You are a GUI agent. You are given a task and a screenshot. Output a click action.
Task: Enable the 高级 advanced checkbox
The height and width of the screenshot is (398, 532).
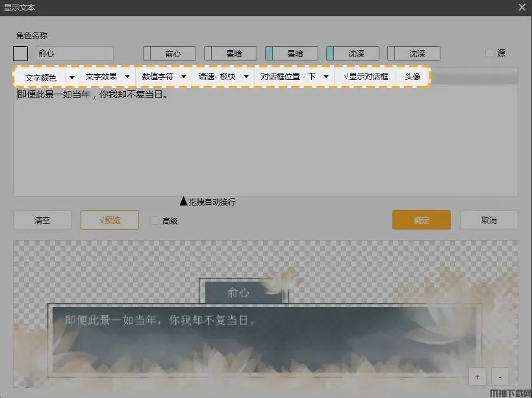[155, 220]
